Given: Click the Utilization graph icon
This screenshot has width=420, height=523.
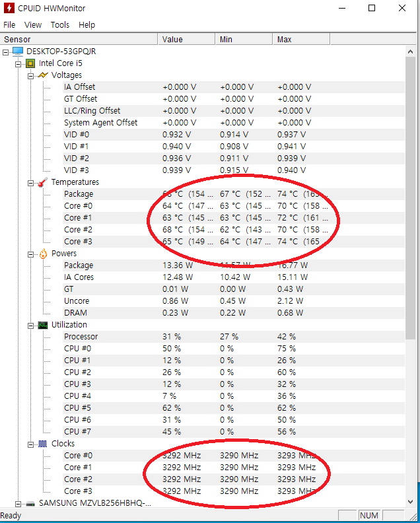Looking at the screenshot, I should point(43,325).
